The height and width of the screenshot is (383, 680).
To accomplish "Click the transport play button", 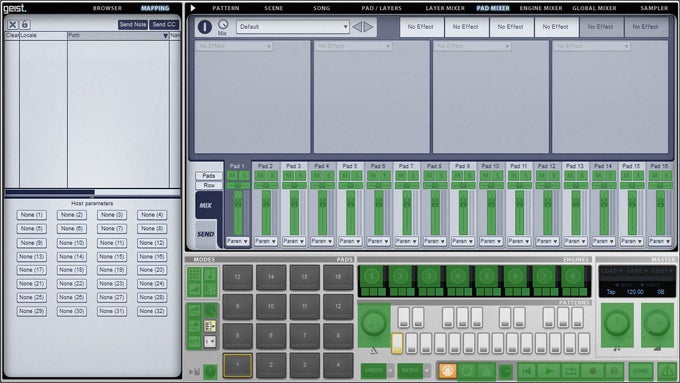I will 549,371.
